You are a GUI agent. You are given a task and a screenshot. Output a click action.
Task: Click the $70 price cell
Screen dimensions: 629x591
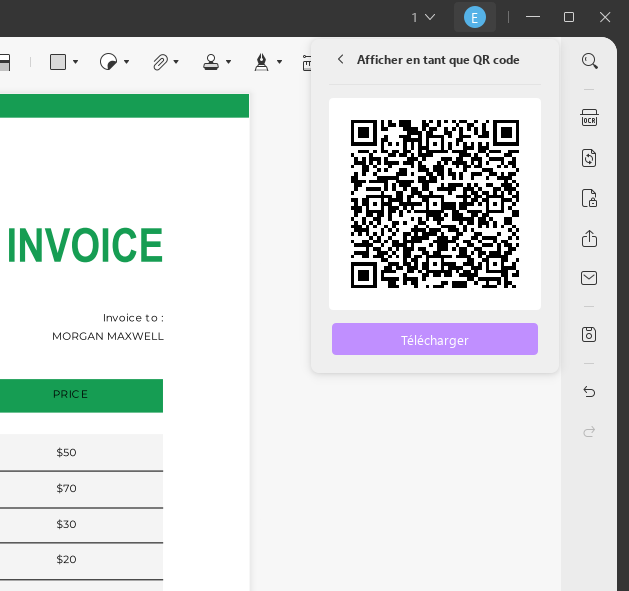(x=66, y=488)
